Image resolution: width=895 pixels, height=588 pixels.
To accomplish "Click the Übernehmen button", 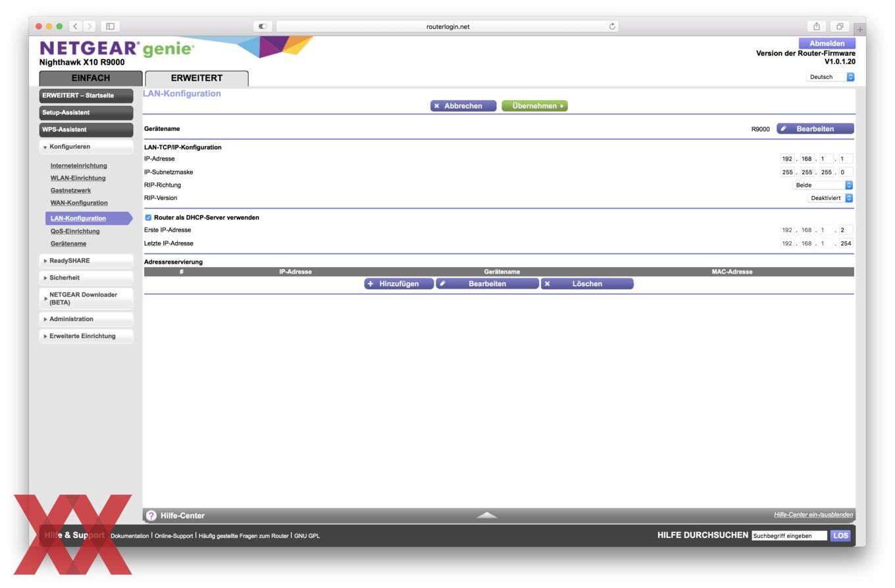I will (534, 106).
